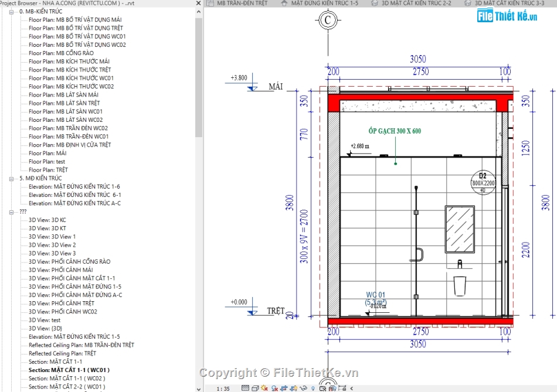Open Temporary Hide/Isolate glasses icon
557x392 pixels.
click(x=303, y=388)
